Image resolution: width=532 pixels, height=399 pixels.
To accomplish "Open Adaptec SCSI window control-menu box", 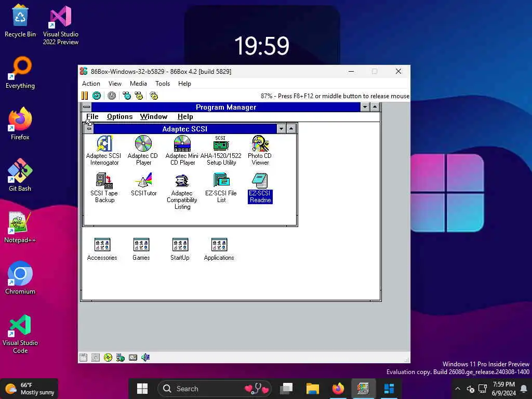I will click(x=89, y=129).
